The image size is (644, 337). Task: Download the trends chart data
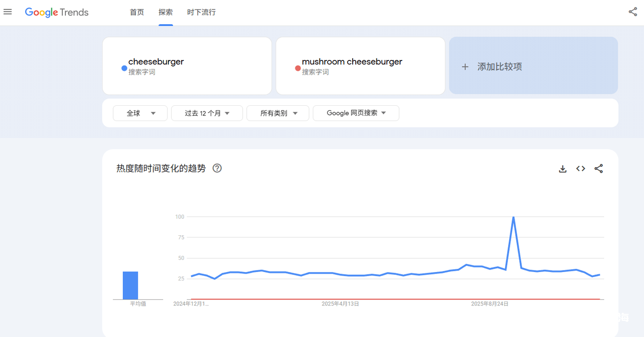(x=562, y=169)
